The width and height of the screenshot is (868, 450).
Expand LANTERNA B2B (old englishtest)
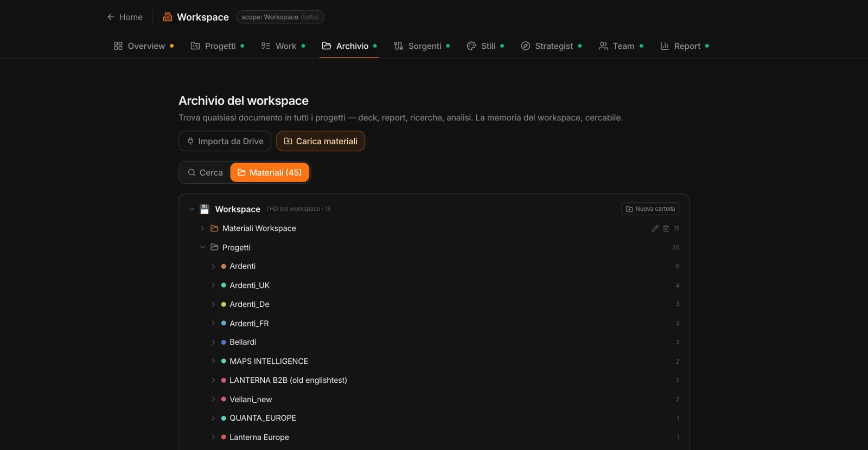point(213,380)
